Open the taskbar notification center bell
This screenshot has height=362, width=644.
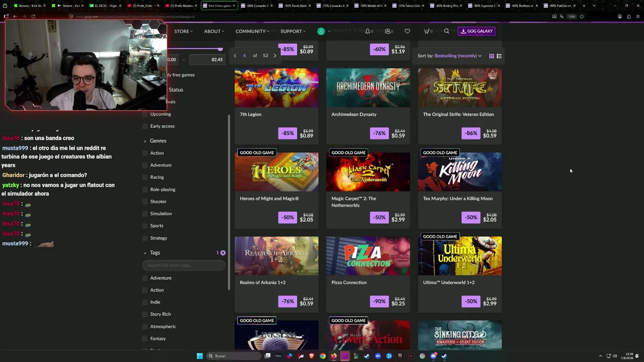637,356
